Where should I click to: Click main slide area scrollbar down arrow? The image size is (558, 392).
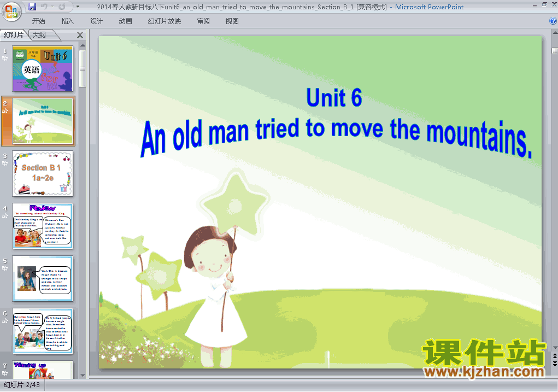tap(555, 348)
